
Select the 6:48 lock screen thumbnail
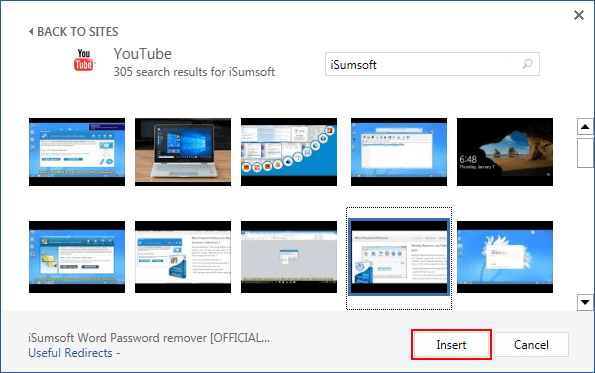505,152
